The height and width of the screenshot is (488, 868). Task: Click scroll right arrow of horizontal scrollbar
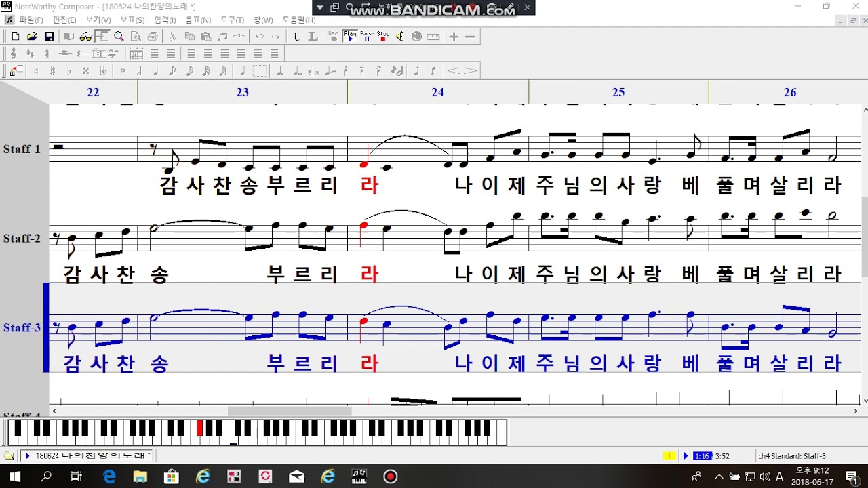tap(856, 411)
